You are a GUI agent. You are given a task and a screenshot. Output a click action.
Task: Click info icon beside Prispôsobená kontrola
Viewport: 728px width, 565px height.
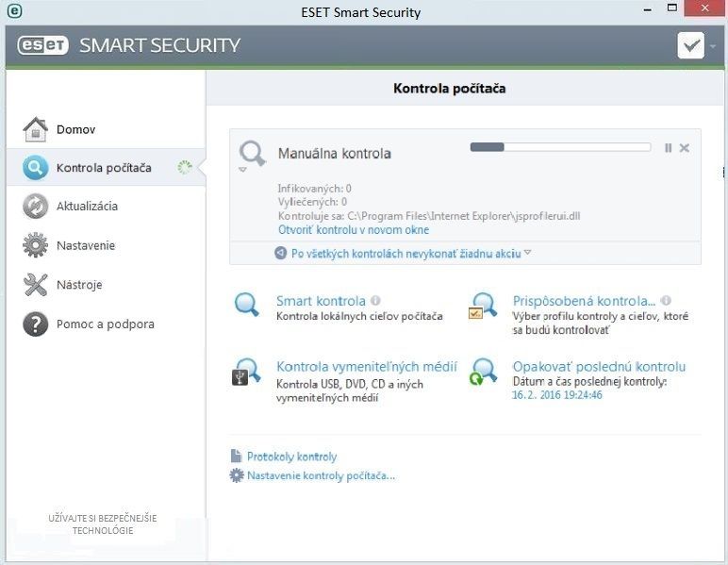(x=666, y=300)
